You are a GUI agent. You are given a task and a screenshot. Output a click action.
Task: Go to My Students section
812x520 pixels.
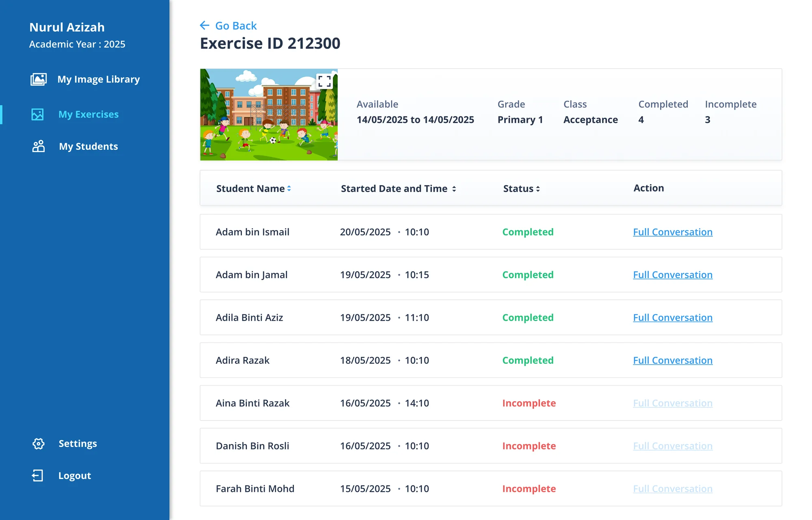pos(89,146)
